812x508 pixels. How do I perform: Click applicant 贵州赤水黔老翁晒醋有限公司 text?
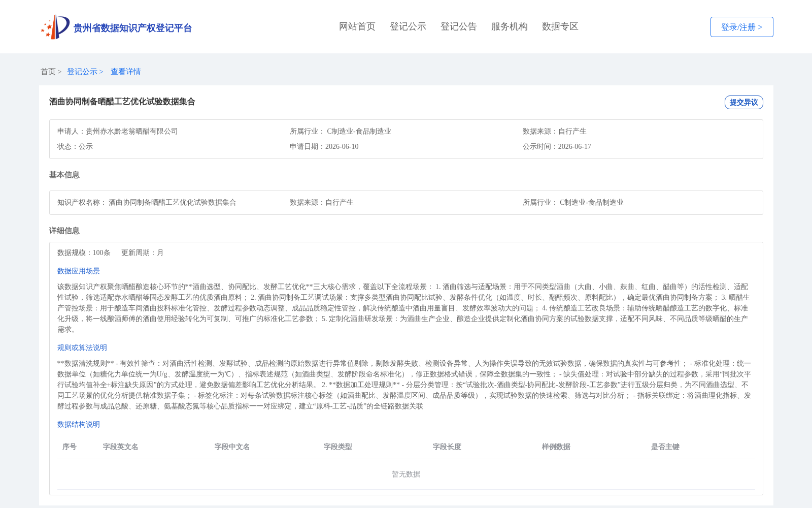pyautogui.click(x=132, y=131)
